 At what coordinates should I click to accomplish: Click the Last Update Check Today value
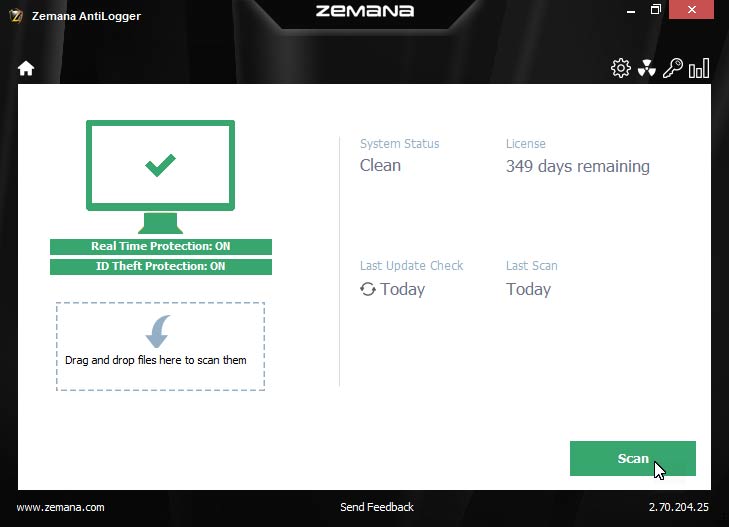pyautogui.click(x=403, y=289)
